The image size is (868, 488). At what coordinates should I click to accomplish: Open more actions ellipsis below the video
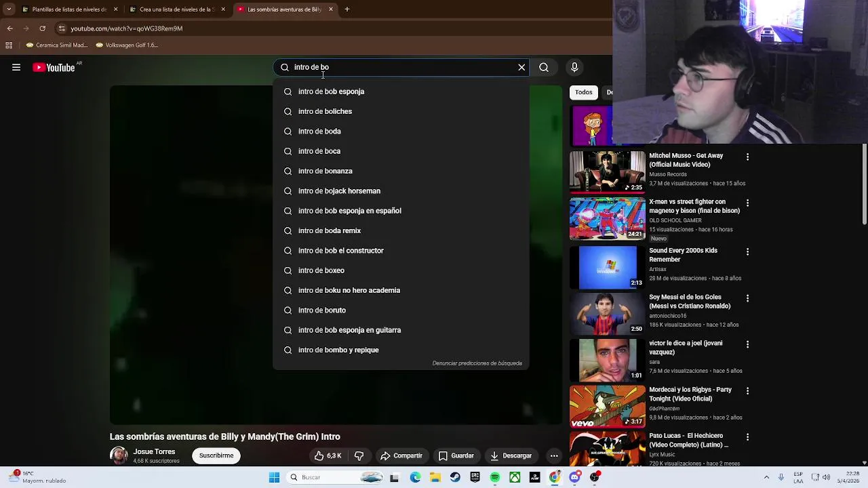tap(554, 455)
